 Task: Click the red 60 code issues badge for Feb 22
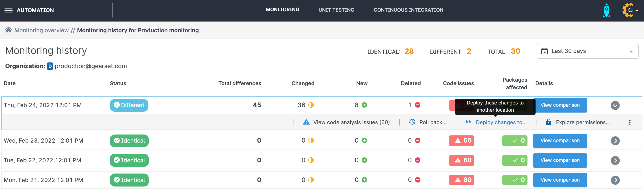pos(461,160)
